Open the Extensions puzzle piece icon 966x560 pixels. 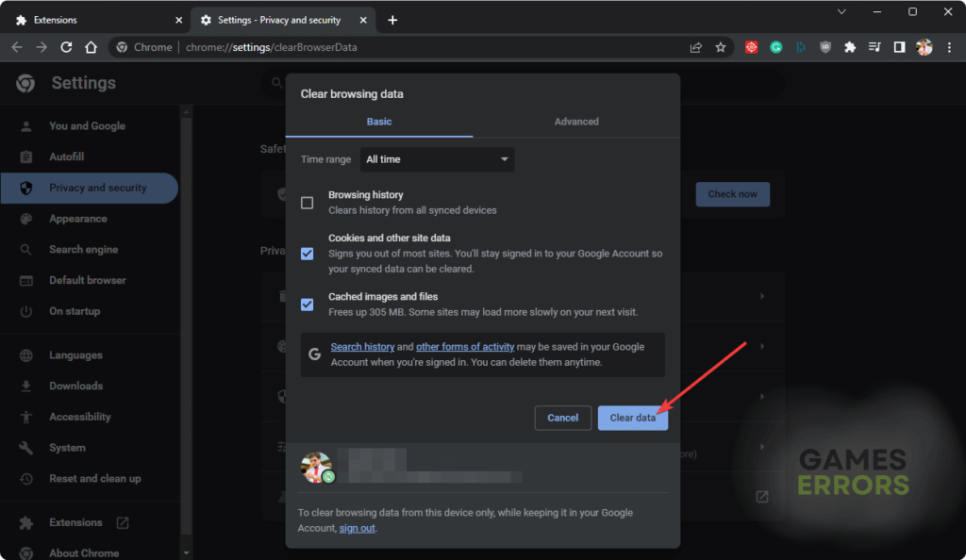point(850,47)
